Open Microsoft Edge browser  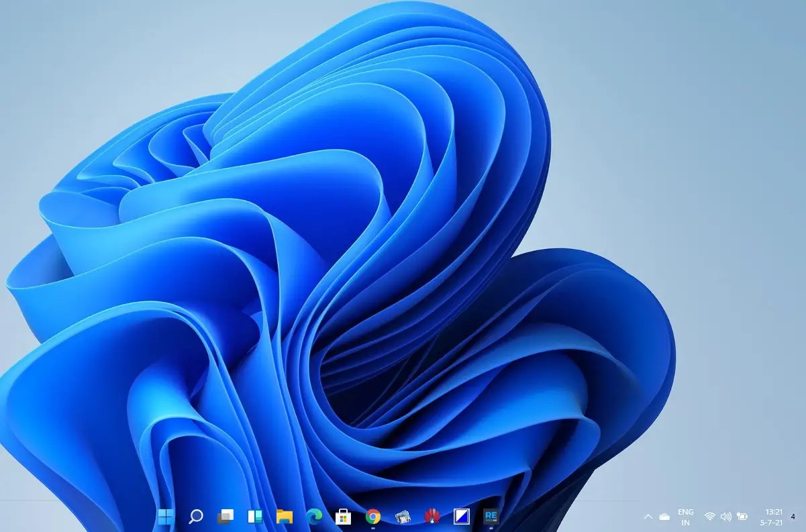click(x=313, y=517)
